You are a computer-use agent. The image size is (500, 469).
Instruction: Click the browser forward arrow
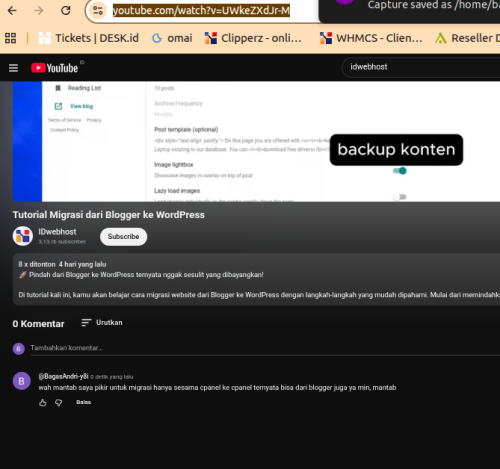pyautogui.click(x=39, y=11)
